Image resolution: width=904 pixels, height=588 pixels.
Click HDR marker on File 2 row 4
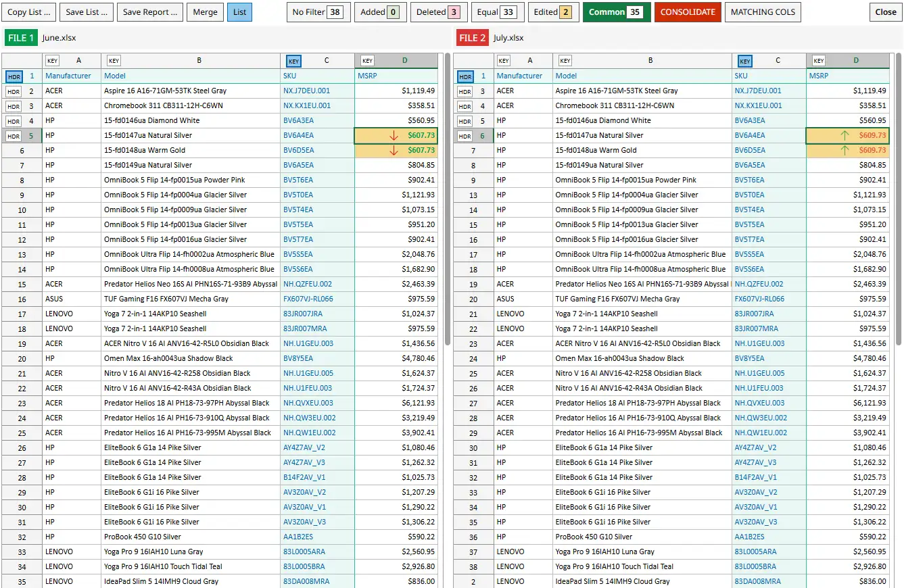[465, 106]
